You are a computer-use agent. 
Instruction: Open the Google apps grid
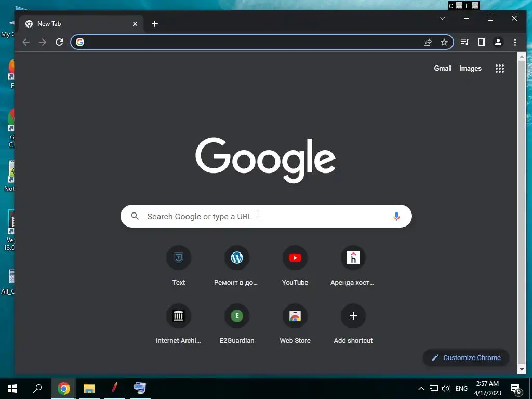point(499,69)
